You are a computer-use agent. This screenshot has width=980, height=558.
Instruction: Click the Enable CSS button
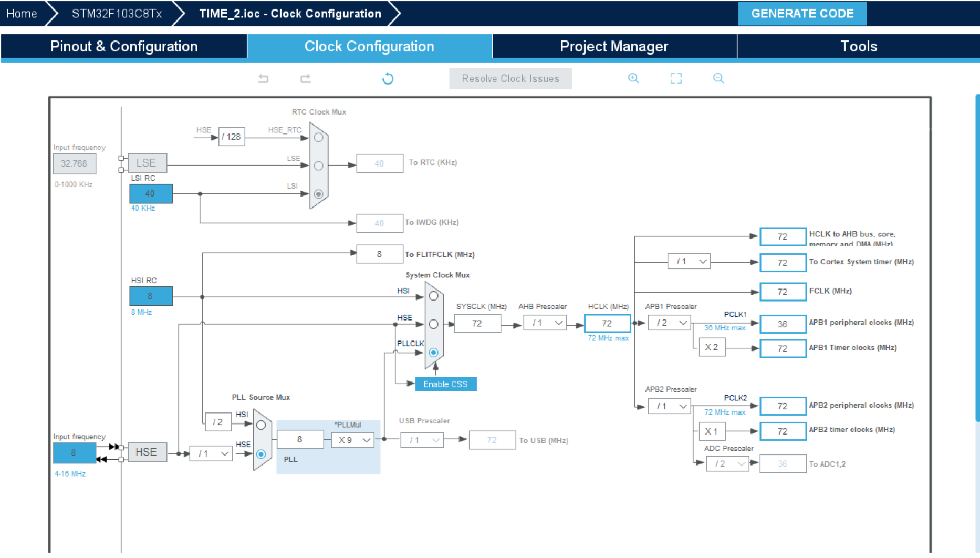tap(446, 384)
